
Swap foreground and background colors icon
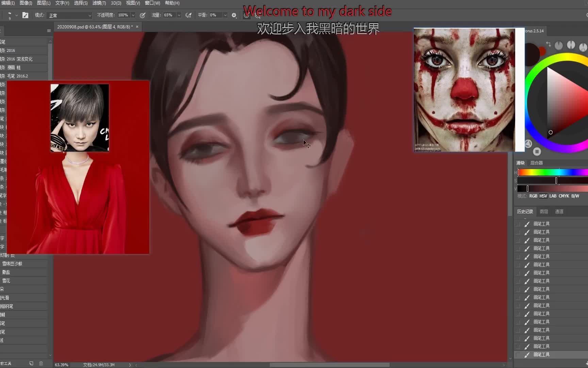click(548, 44)
